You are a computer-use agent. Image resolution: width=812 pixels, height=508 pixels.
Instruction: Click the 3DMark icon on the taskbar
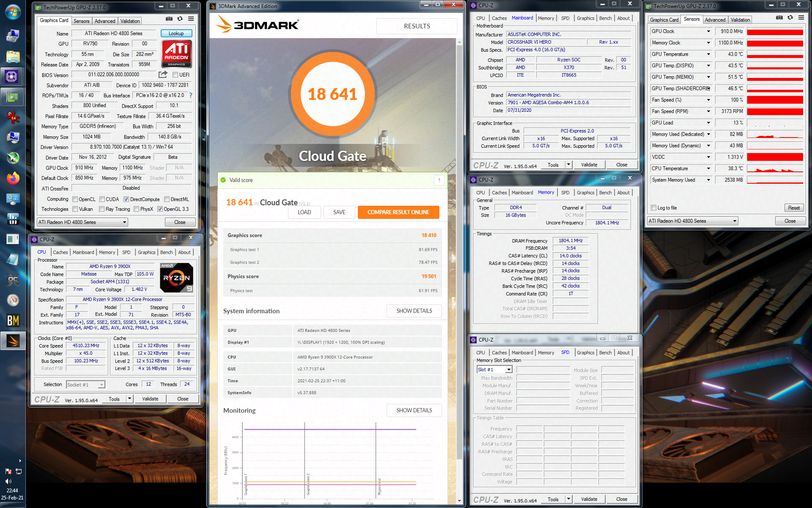13,341
